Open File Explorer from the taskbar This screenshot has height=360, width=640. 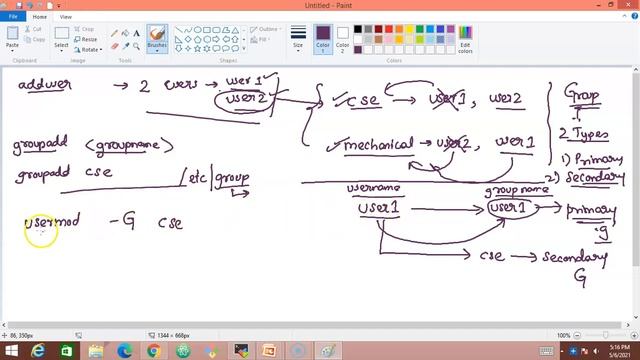pyautogui.click(x=96, y=351)
